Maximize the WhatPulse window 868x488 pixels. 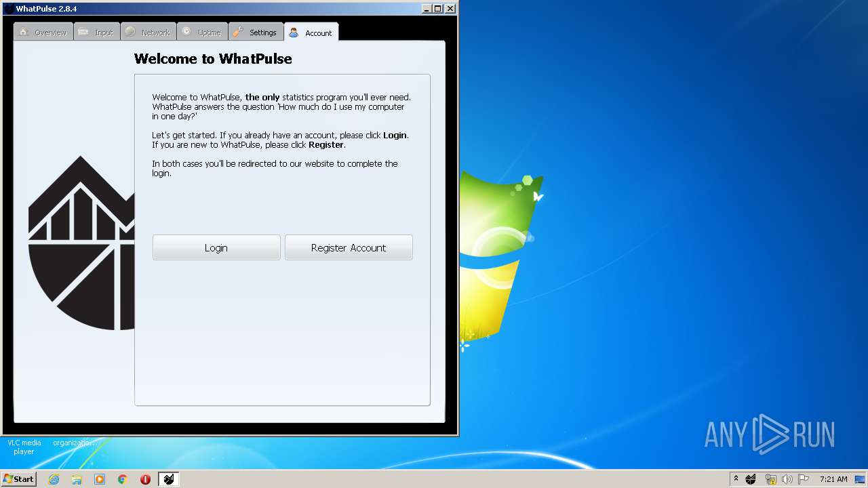[438, 8]
